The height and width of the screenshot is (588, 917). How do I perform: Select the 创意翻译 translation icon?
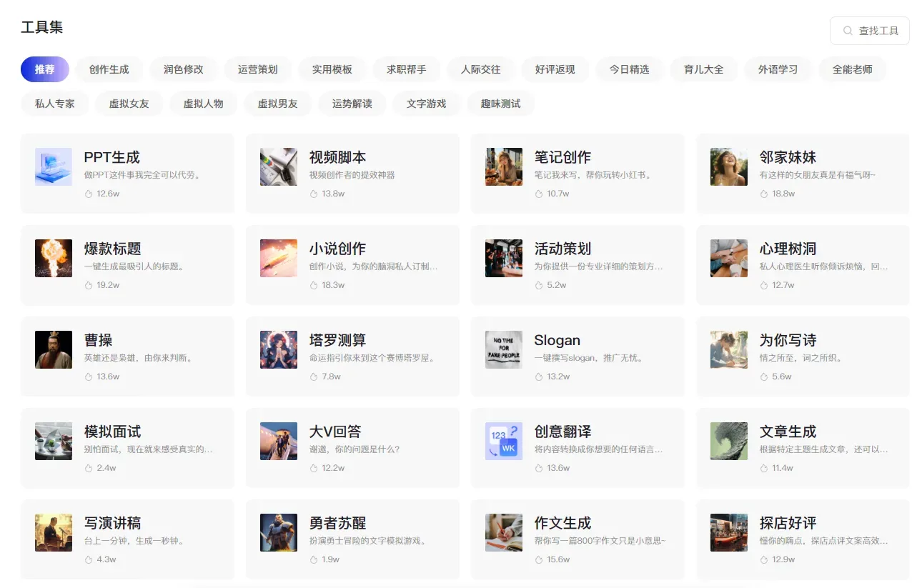[x=504, y=441]
